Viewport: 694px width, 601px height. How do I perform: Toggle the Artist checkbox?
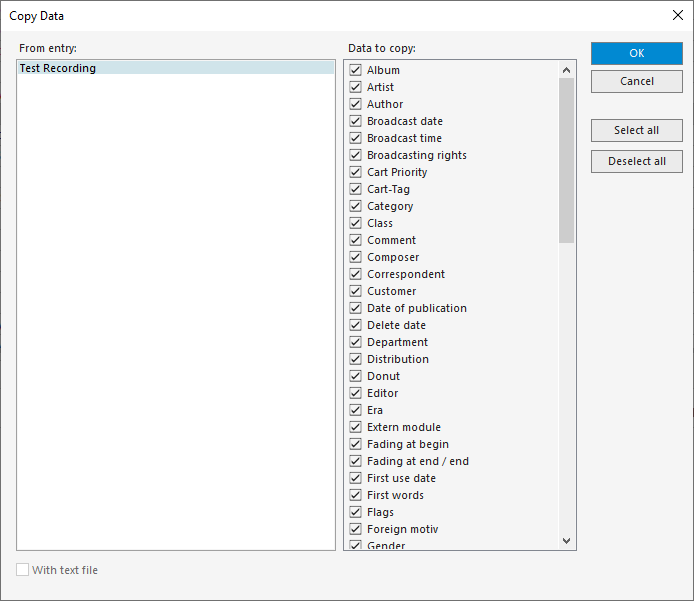coord(355,87)
